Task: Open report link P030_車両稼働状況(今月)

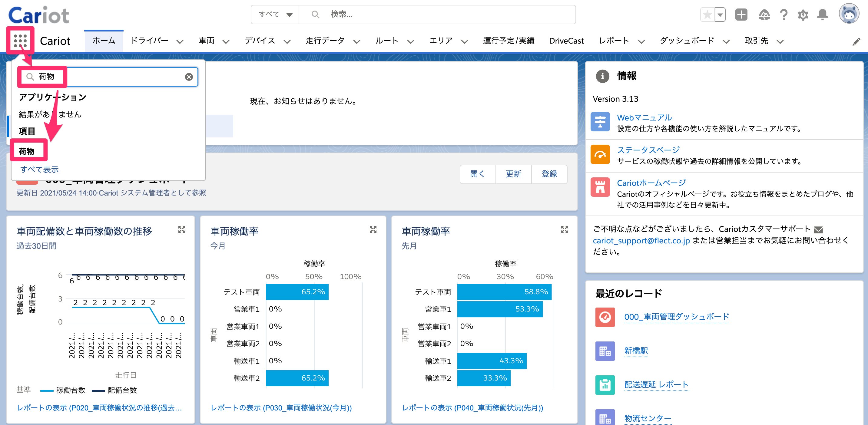Action: point(281,408)
